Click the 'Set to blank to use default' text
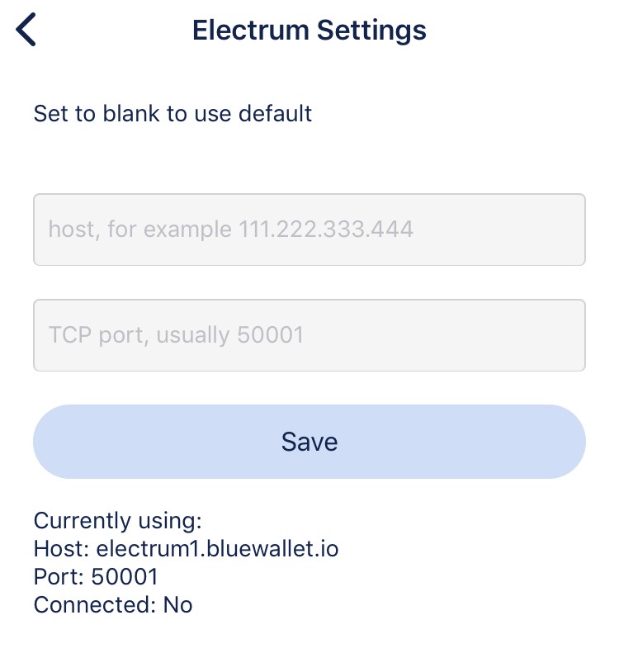This screenshot has width=619, height=672. pos(172,113)
